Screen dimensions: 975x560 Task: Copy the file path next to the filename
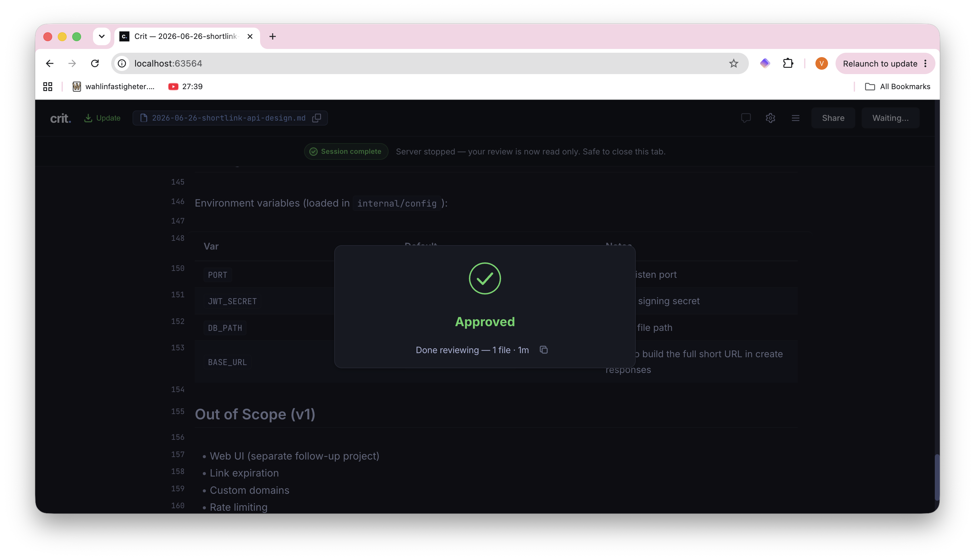click(317, 118)
